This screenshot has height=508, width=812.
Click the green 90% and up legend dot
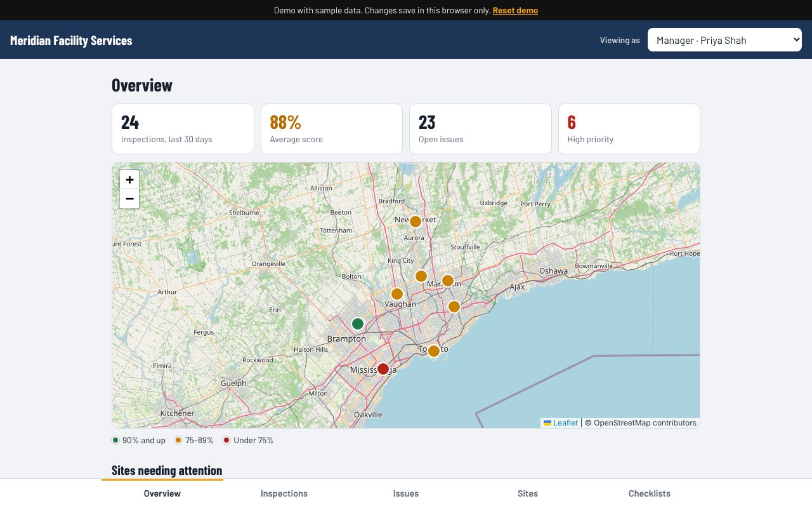pos(115,440)
